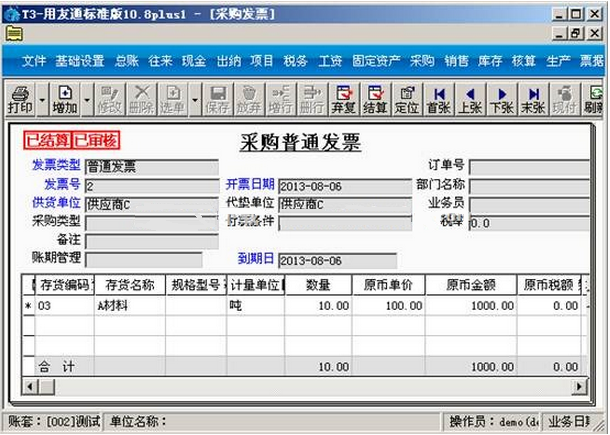Open the 采购 menu
The image size is (610, 435).
422,61
